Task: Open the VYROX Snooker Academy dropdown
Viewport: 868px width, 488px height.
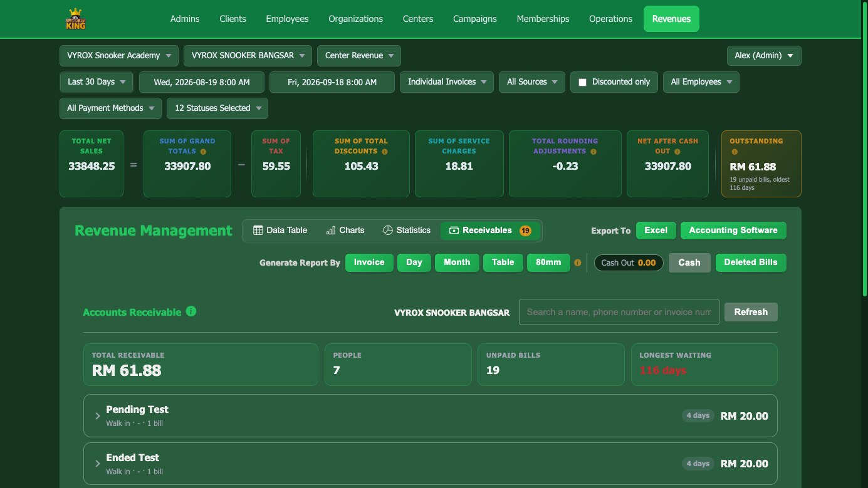Action: (119, 56)
